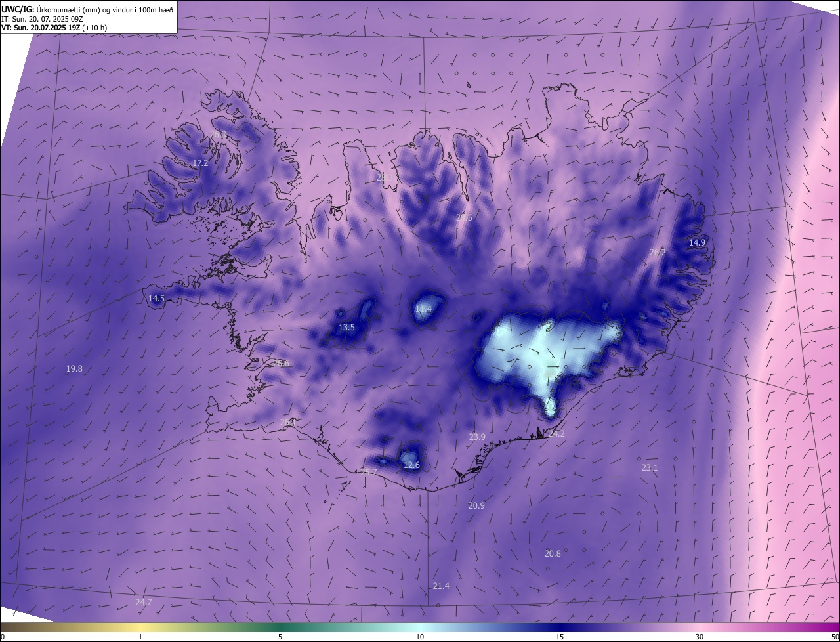
Task: Click the color scale tick label 50
Action: pyautogui.click(x=835, y=637)
